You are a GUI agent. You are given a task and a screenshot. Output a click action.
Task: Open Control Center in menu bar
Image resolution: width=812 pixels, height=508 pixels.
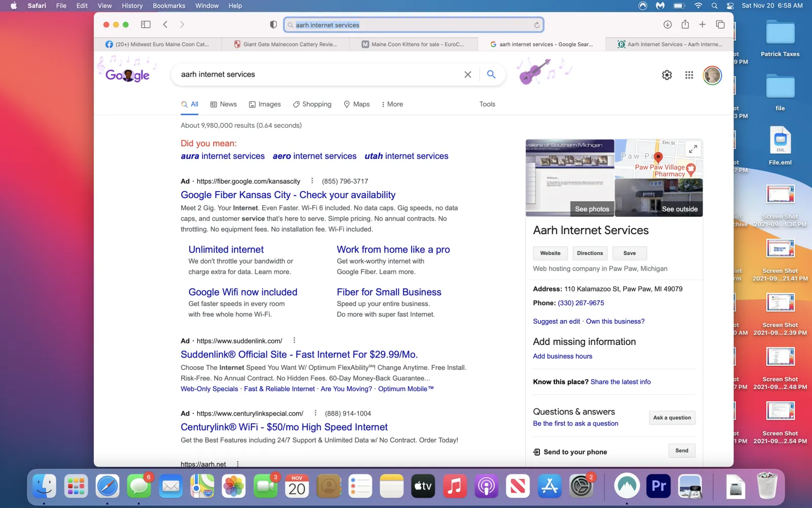point(730,6)
